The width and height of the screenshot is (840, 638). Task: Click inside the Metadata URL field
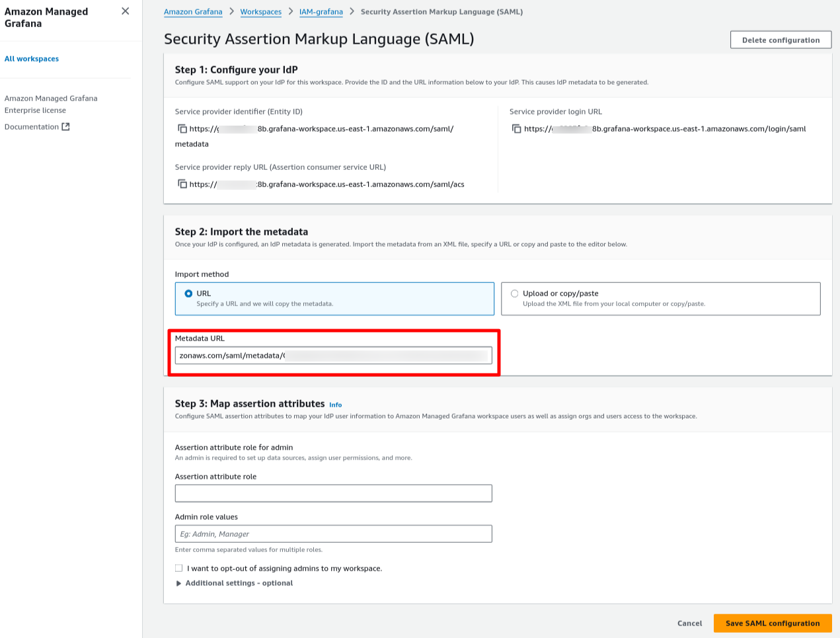click(x=334, y=355)
